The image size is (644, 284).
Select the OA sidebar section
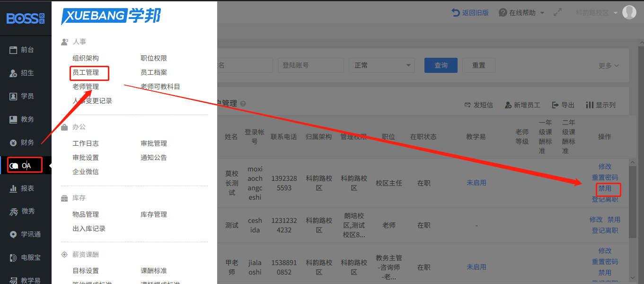(26, 166)
